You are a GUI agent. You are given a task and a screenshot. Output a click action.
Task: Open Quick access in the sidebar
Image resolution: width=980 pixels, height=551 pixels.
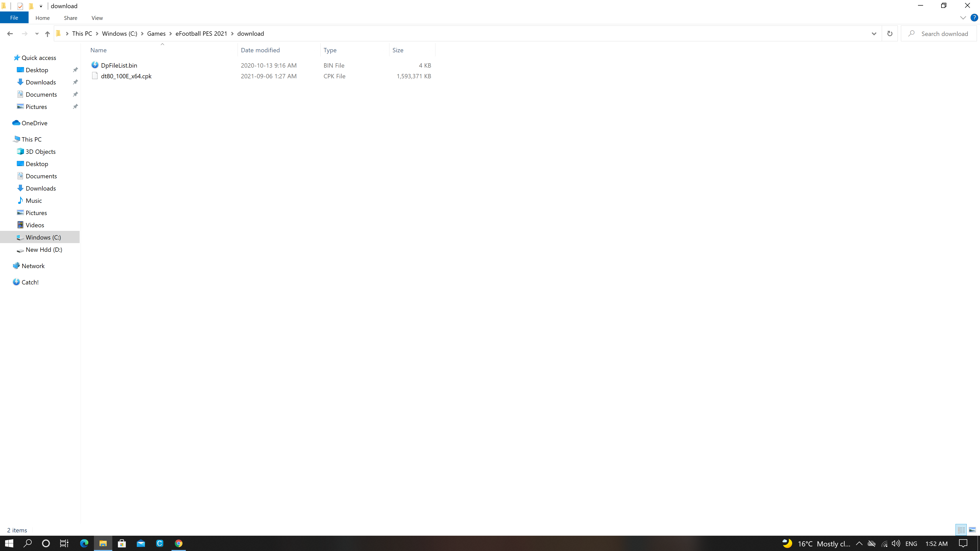pos(39,58)
